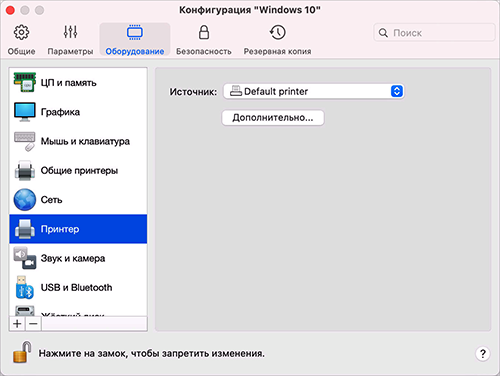Viewport: 500px width, 376px height.
Task: Click the search magnifier icon
Action: click(x=383, y=33)
